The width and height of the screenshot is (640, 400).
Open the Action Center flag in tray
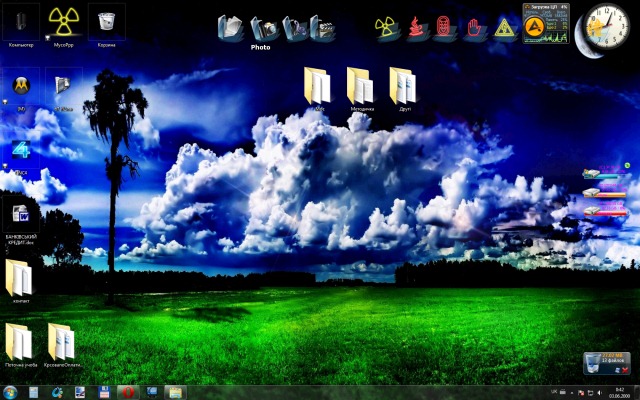click(x=582, y=393)
